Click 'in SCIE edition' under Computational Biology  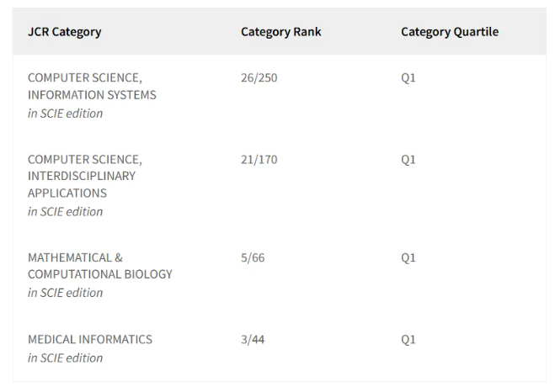pyautogui.click(x=65, y=293)
